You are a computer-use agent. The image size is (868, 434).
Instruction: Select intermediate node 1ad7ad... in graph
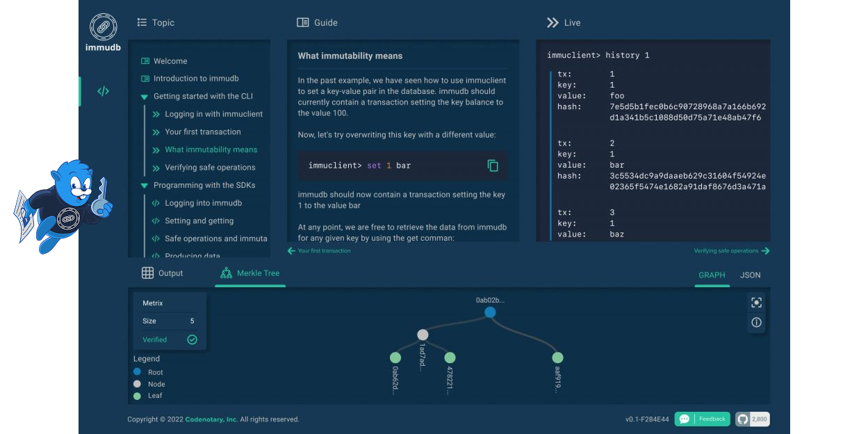point(423,335)
